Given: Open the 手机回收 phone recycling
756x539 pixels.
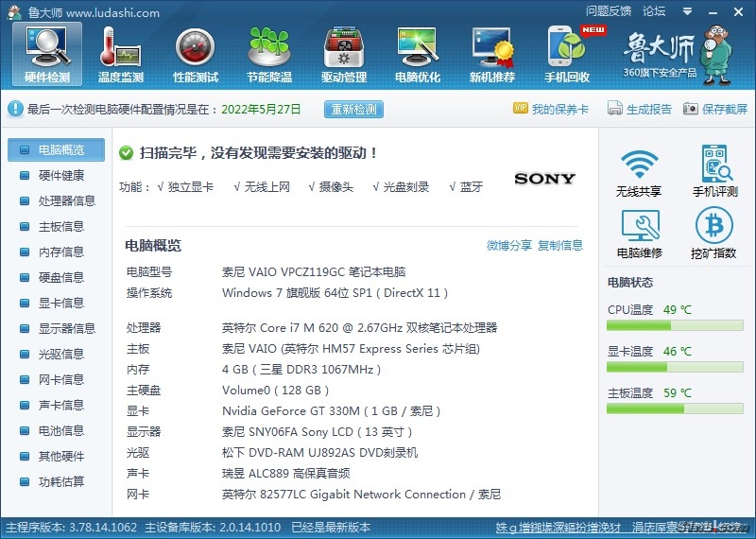Looking at the screenshot, I should click(x=567, y=54).
